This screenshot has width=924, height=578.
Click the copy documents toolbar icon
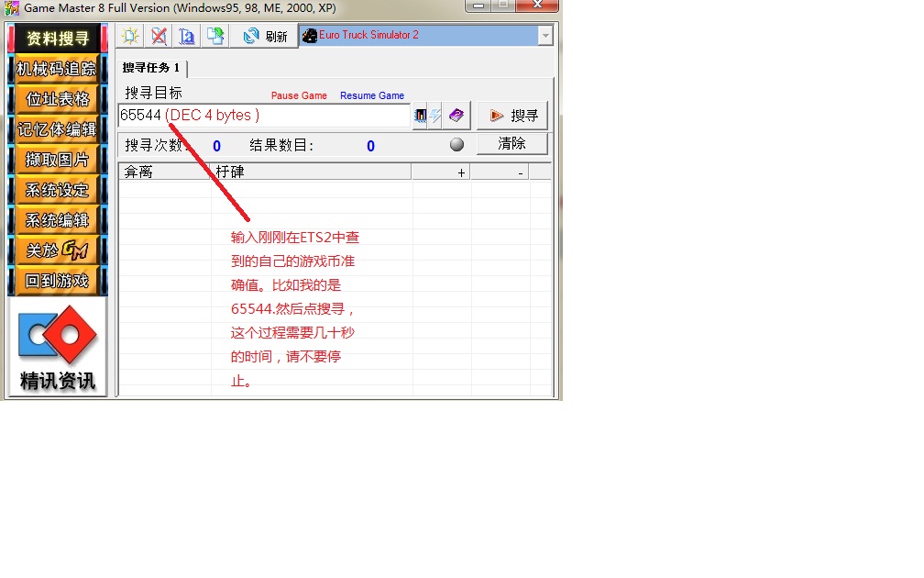click(214, 36)
